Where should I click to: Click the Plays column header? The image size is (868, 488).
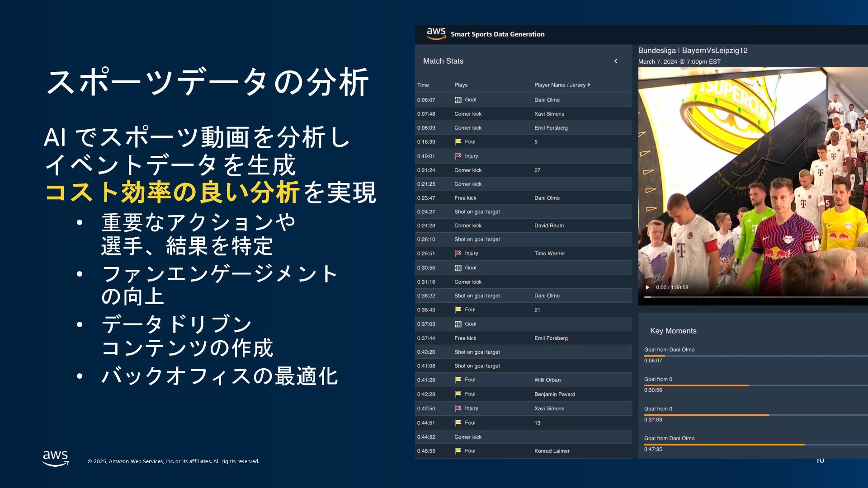pyautogui.click(x=461, y=85)
